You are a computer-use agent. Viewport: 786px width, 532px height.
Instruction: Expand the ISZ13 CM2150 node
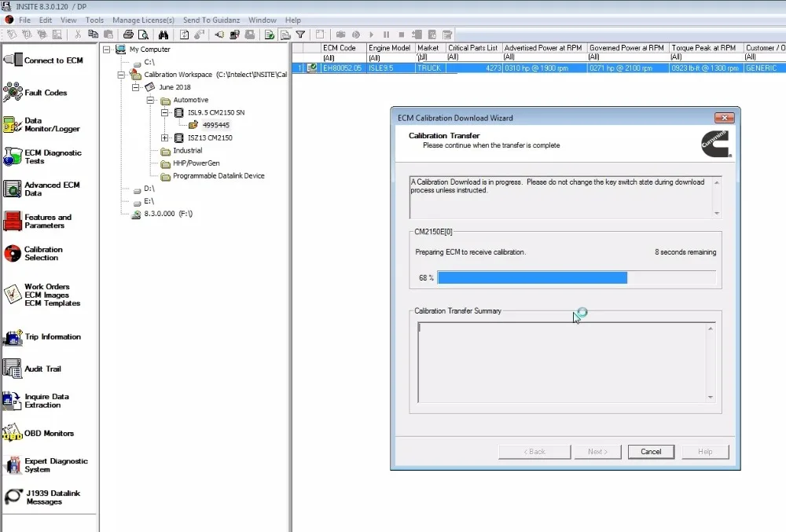click(x=164, y=138)
